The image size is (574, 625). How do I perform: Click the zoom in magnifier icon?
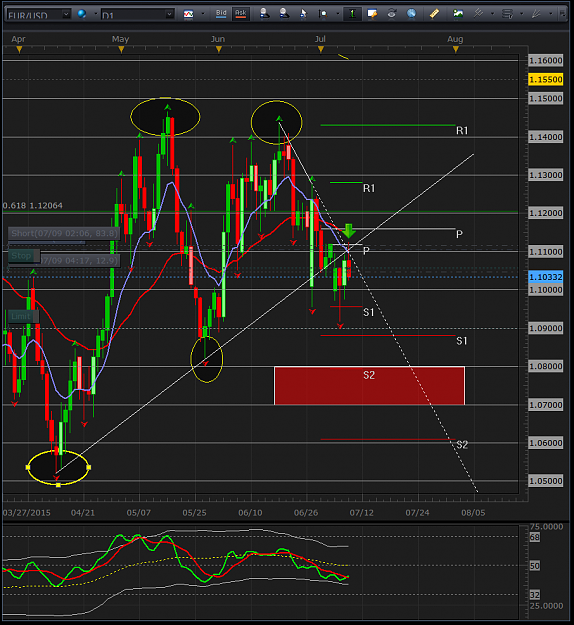(264, 14)
